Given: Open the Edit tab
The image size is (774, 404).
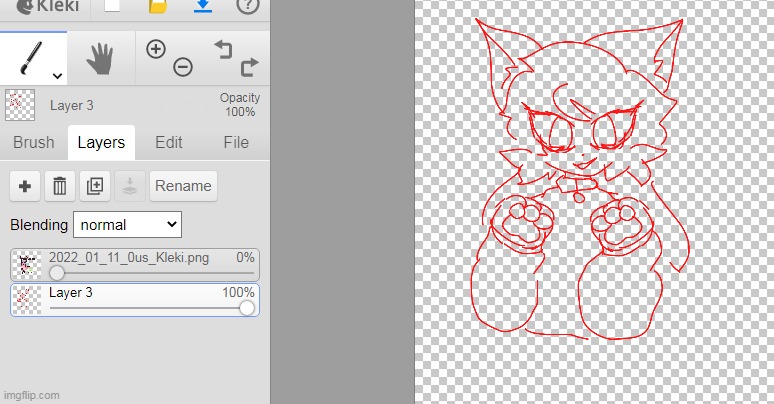Looking at the screenshot, I should (x=169, y=142).
